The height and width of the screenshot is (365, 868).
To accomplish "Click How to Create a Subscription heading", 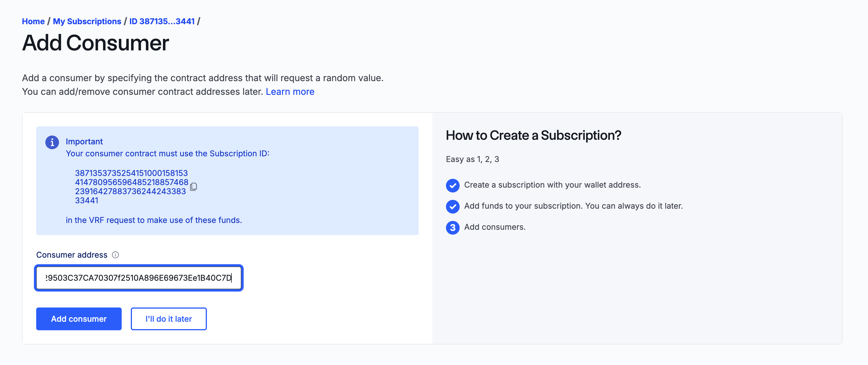I will [533, 135].
